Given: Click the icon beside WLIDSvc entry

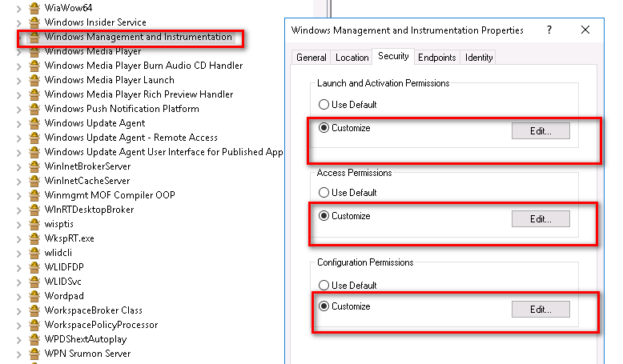Looking at the screenshot, I should click(34, 282).
